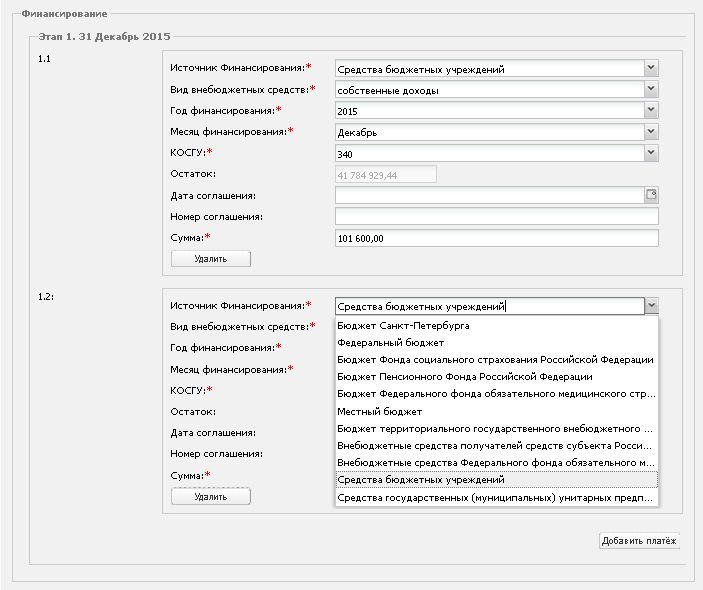Image resolution: width=703 pixels, height=590 pixels.
Task: Click the Источник Финансирования text field in 1.2
Action: (490, 306)
